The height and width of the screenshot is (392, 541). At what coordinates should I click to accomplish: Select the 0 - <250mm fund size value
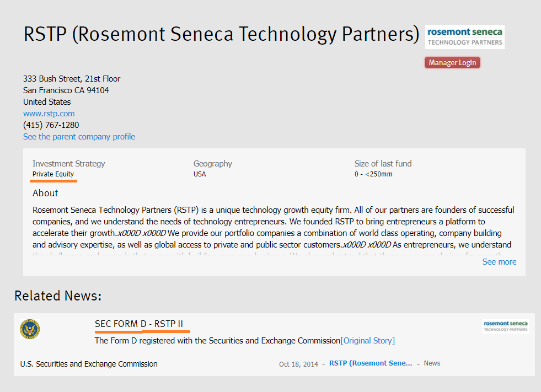pyautogui.click(x=373, y=174)
